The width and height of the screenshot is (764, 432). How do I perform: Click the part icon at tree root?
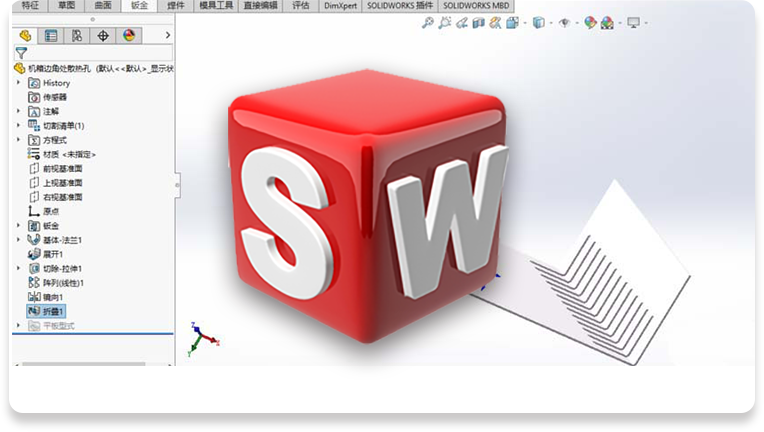click(x=19, y=68)
